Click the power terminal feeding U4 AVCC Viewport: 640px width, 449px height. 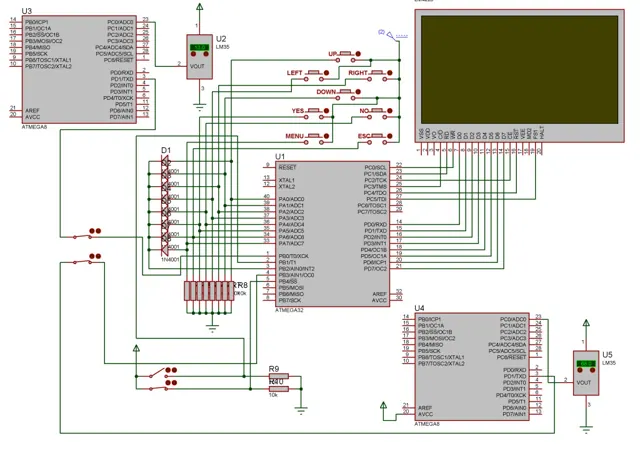(x=383, y=405)
